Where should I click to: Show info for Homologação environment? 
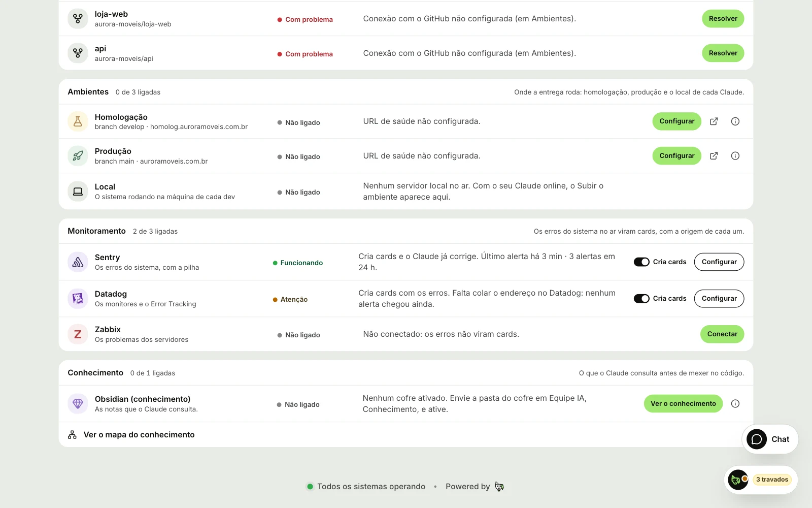point(735,121)
